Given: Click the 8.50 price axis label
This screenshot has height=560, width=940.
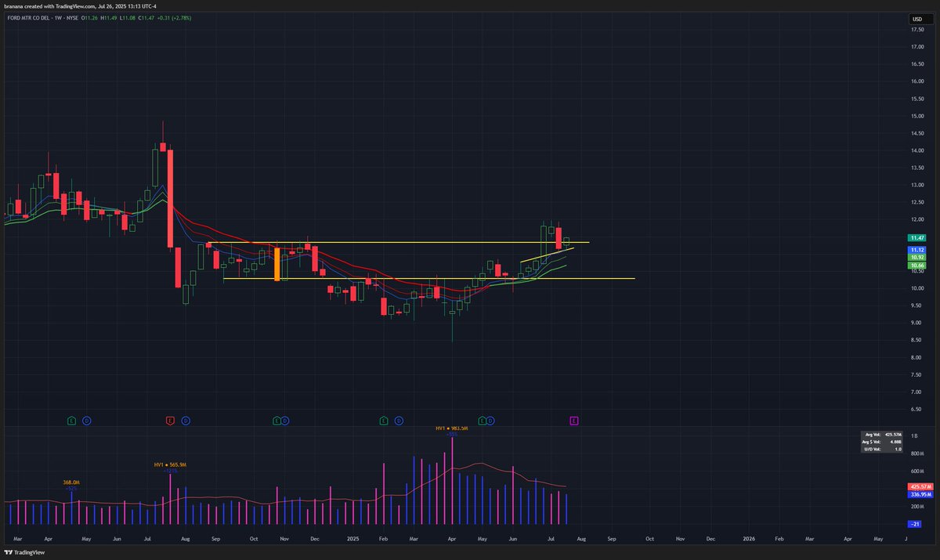Looking at the screenshot, I should click(x=916, y=340).
